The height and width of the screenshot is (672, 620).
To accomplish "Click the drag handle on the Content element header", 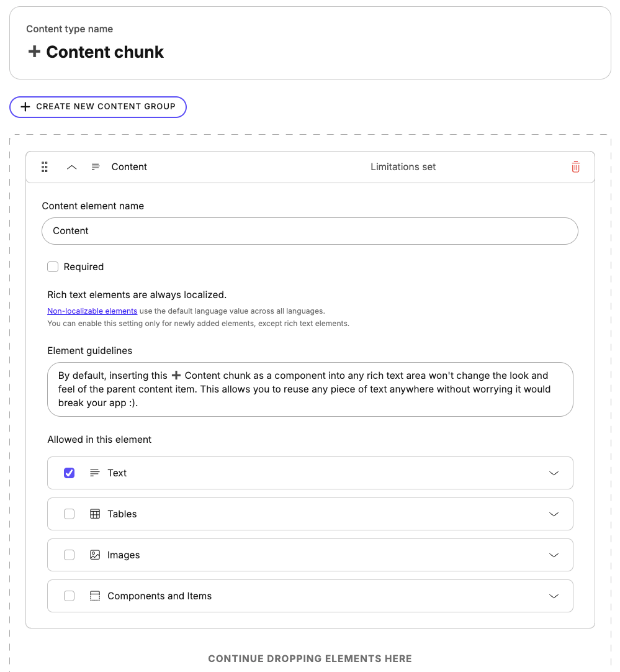I will [x=44, y=167].
